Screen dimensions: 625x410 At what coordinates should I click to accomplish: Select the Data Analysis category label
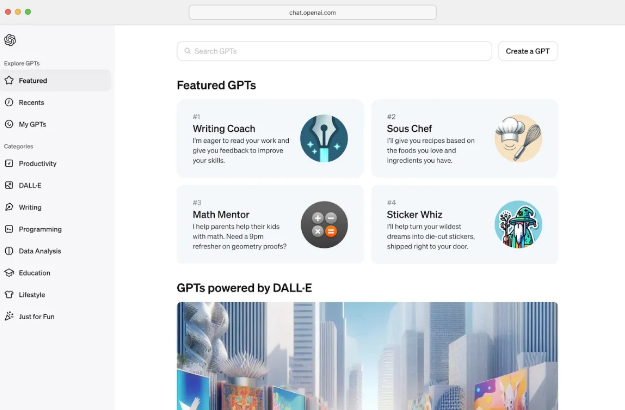point(40,251)
